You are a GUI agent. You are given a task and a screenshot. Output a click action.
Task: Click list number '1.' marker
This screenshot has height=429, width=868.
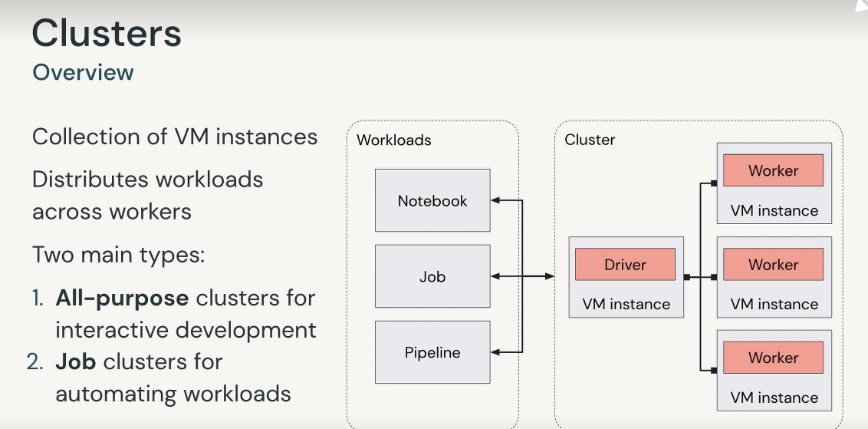38,299
